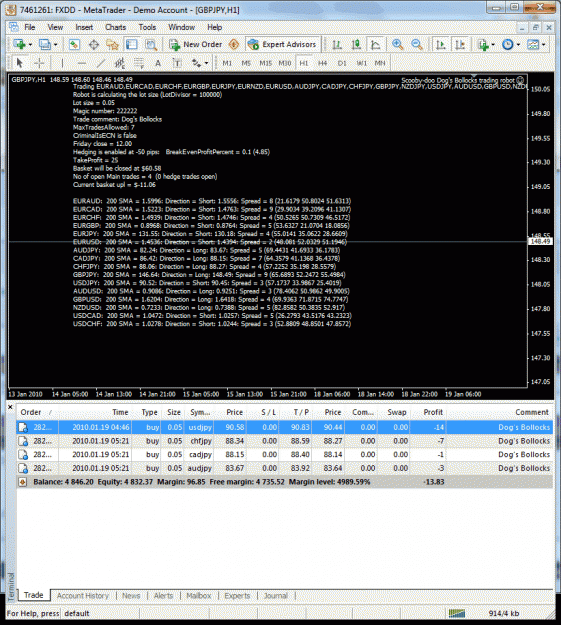Switch to the Journal tab

[x=276, y=596]
